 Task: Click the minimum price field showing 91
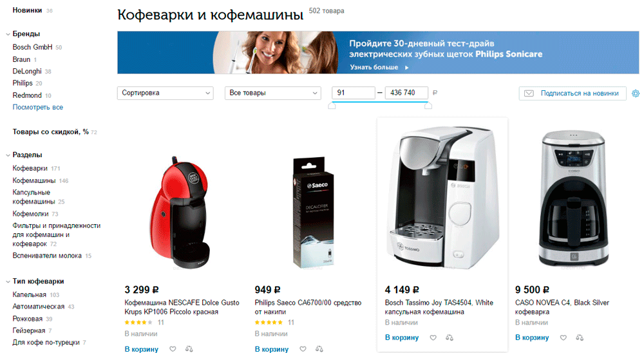tap(353, 93)
